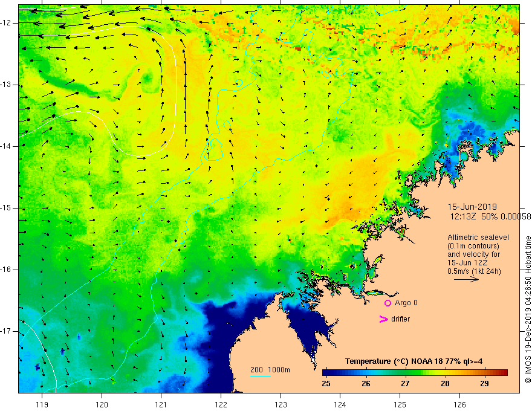Click the 'drifter' legend label

click(400, 319)
